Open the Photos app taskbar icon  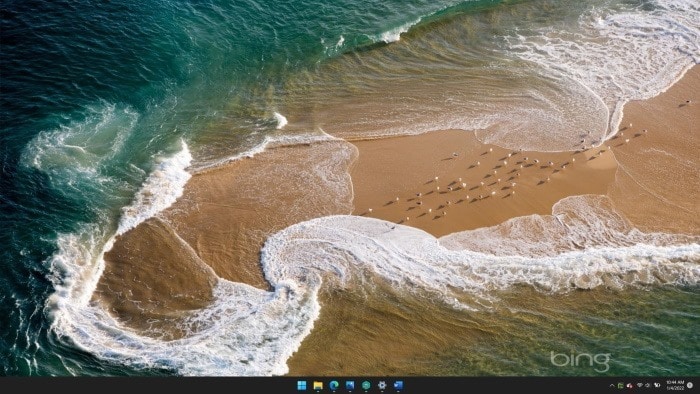point(350,385)
